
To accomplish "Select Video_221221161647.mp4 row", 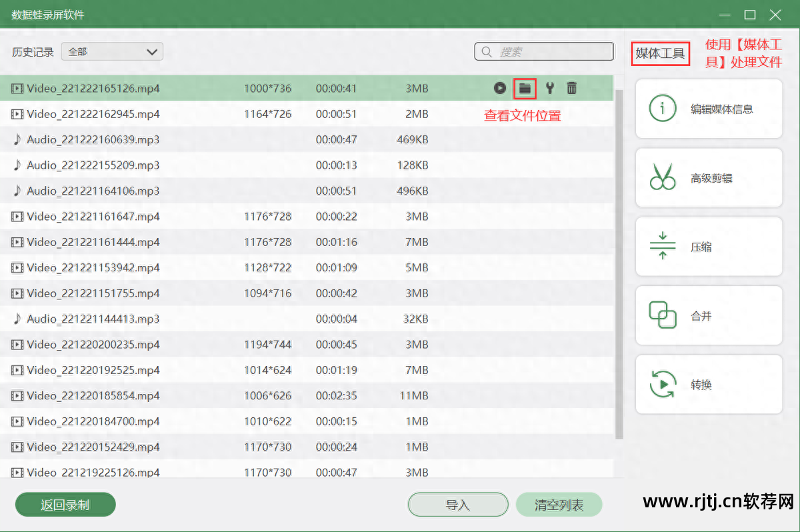I will coord(307,216).
